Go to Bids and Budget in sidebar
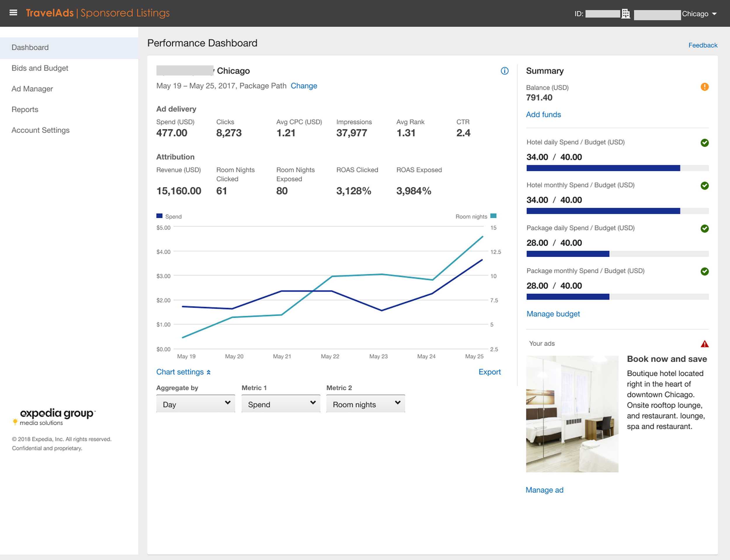730x560 pixels. point(40,68)
